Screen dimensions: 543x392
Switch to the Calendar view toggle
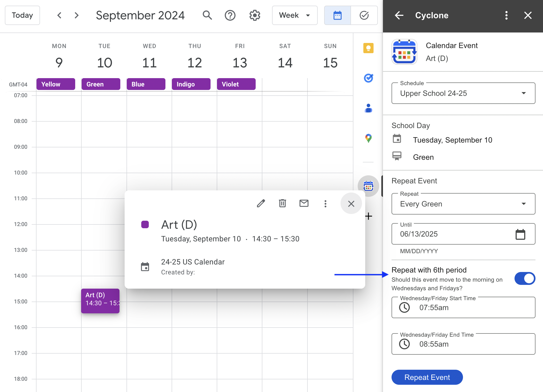(x=337, y=15)
